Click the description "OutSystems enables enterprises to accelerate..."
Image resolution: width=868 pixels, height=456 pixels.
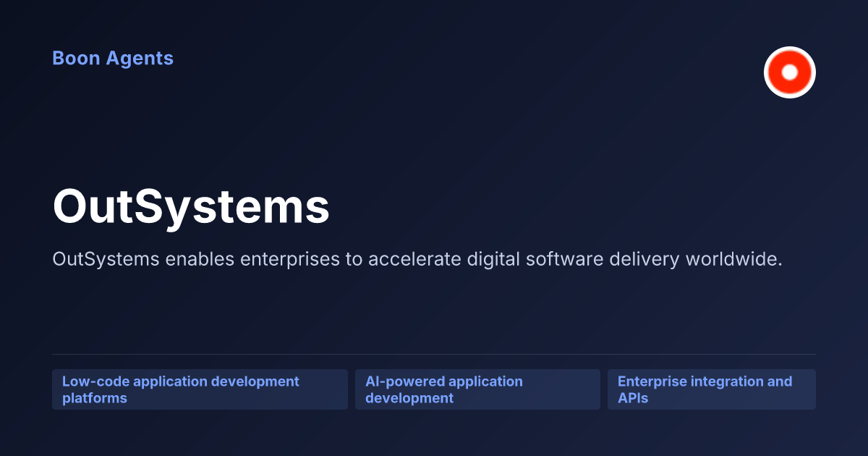417,259
